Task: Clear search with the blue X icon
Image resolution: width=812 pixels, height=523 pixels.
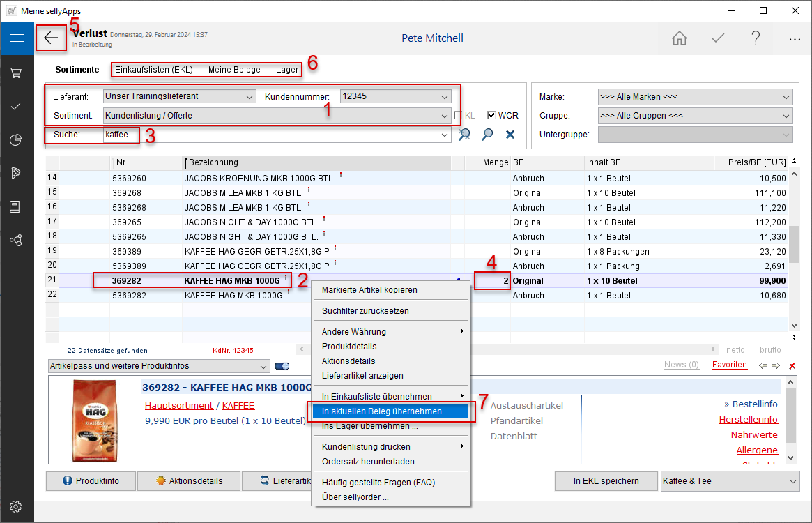Action: click(x=510, y=135)
